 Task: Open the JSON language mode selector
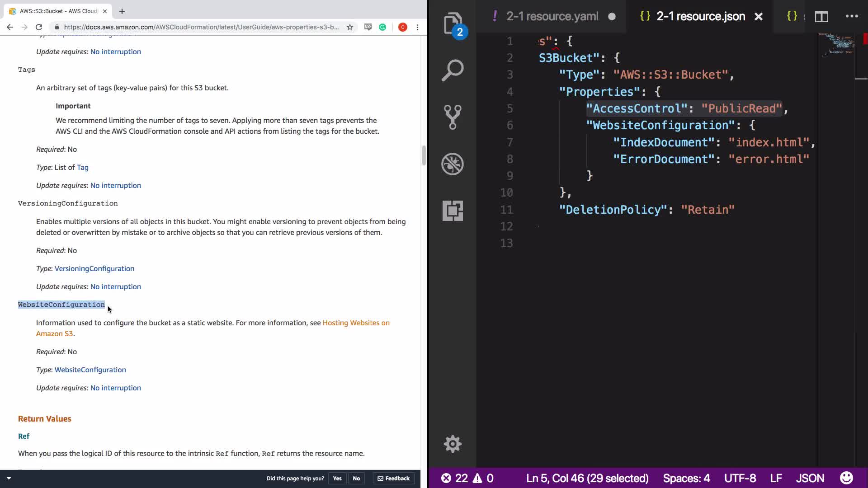810,478
